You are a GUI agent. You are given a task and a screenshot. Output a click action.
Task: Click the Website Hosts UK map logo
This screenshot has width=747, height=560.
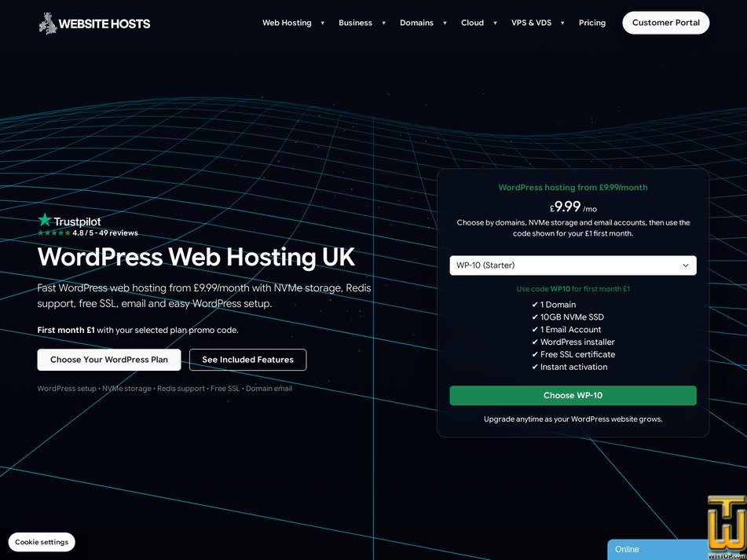pyautogui.click(x=48, y=24)
